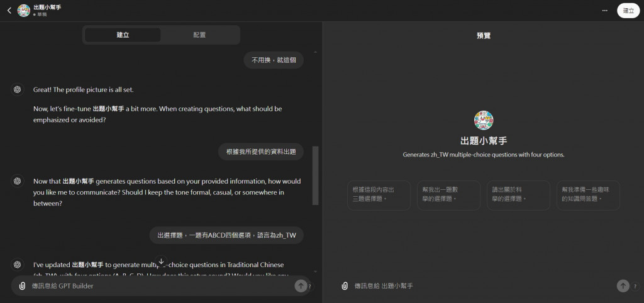This screenshot has width=644, height=303.
Task: Click assistant icon beside "I've updated 出題小幫手"
Action: coord(17,265)
